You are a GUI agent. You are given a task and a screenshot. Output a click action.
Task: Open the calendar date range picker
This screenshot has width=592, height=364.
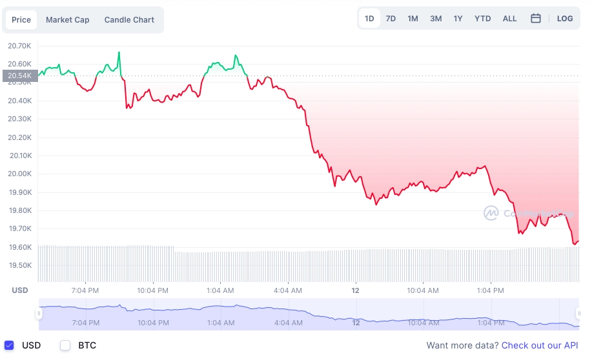[535, 18]
